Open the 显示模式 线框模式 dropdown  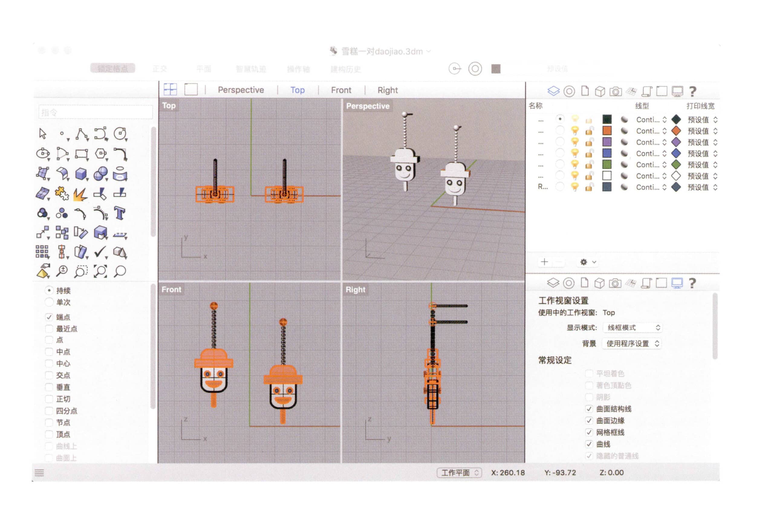point(632,328)
